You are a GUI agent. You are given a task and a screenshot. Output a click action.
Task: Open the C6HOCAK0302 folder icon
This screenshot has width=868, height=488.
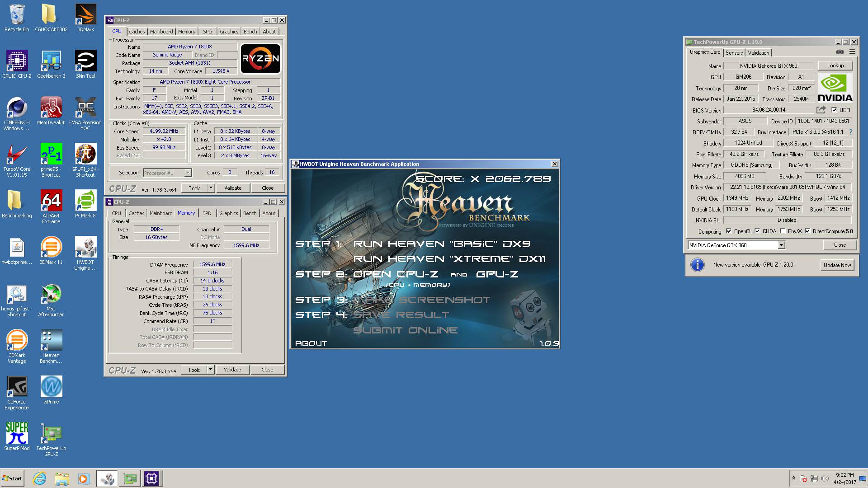(x=51, y=18)
